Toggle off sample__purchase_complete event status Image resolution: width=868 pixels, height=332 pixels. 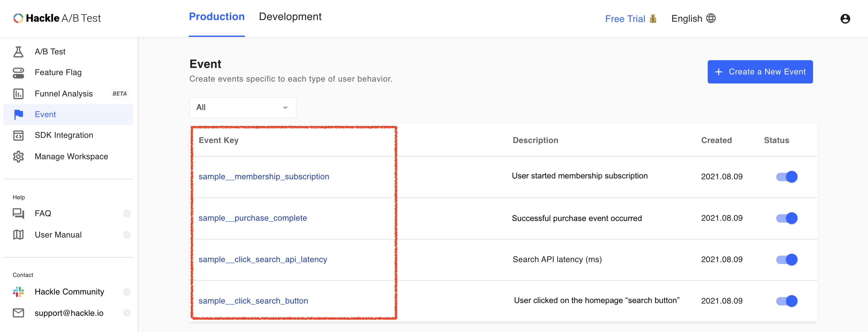pos(787,218)
